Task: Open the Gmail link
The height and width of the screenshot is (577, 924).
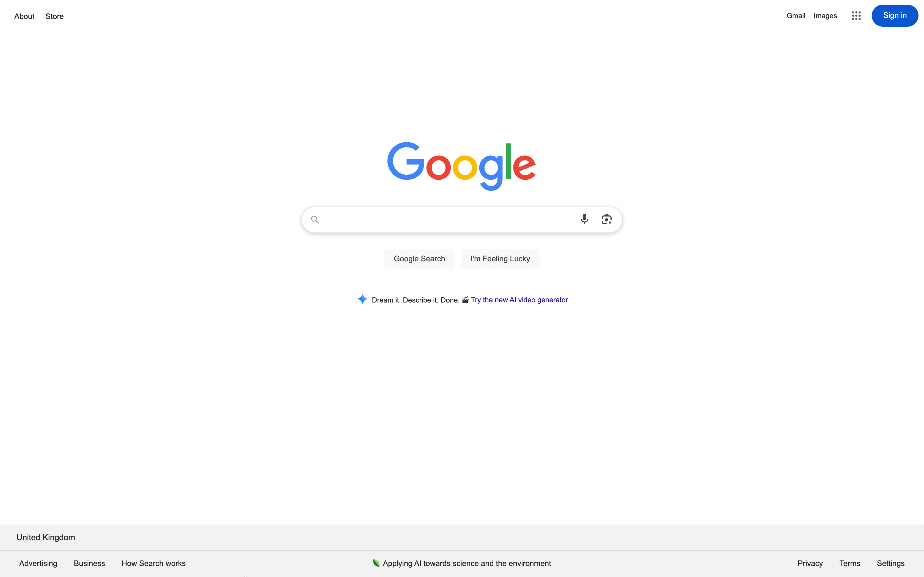Action: [x=796, y=16]
